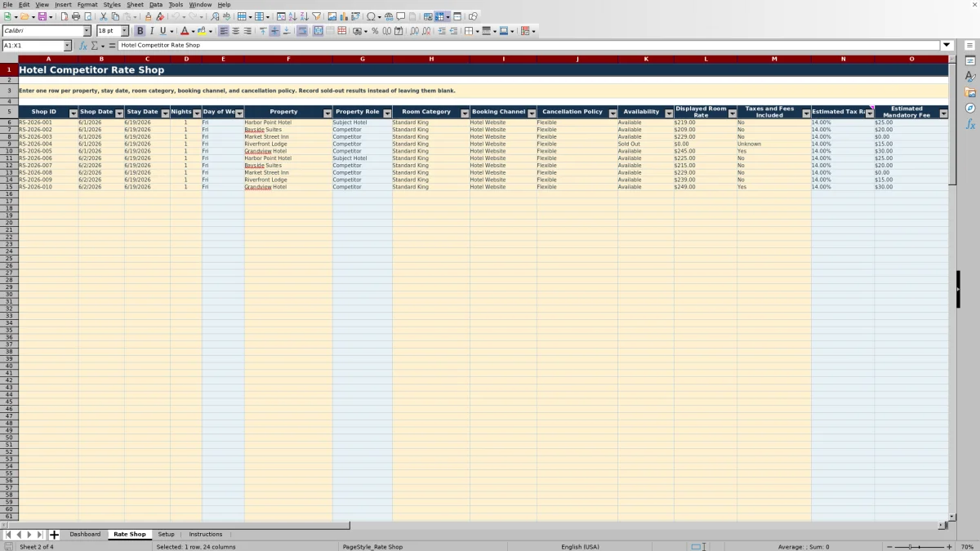Open the sidebar Properties icon
Screen dimensions: 980x551
[x=970, y=60]
